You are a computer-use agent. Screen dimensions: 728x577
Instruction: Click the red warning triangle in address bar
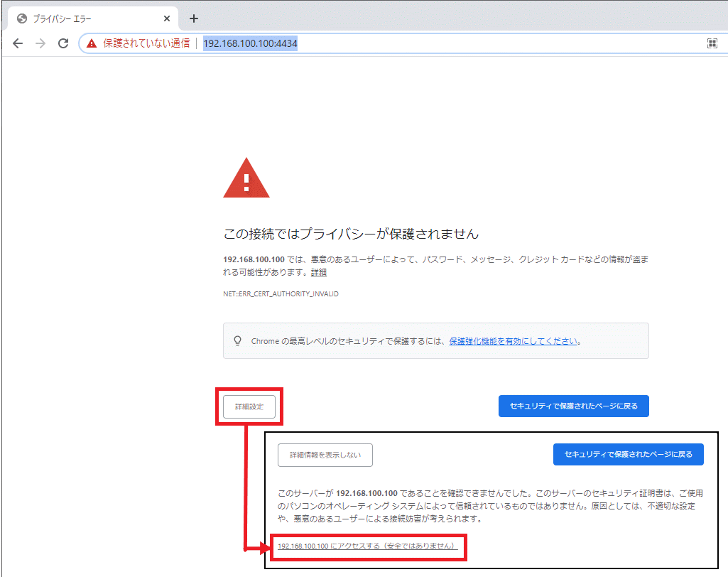92,43
